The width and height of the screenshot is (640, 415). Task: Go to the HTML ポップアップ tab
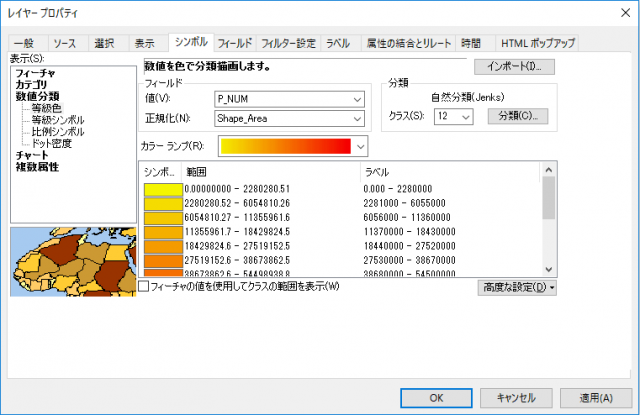pyautogui.click(x=538, y=43)
